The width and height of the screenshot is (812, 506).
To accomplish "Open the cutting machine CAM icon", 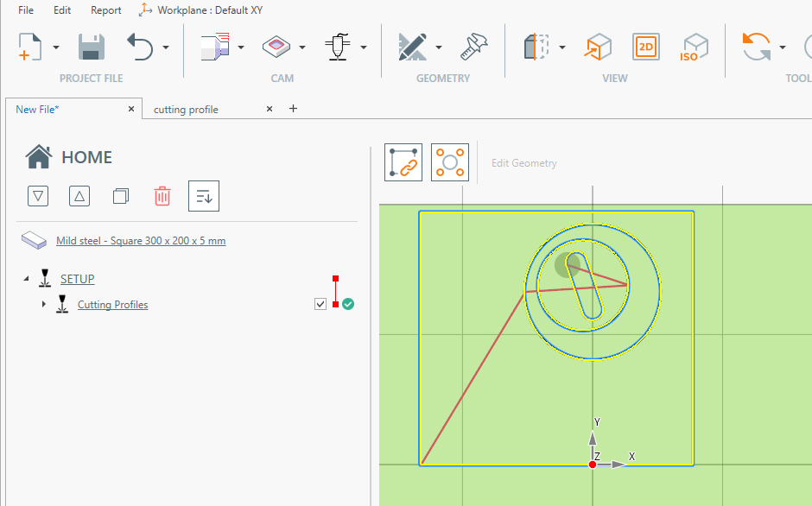I will point(338,47).
